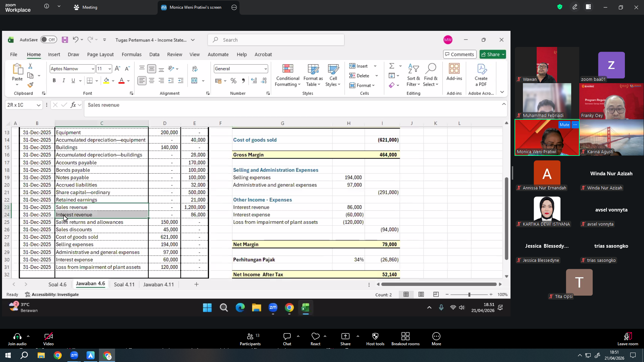This screenshot has width=644, height=362.
Task: Click the Percent Style icon
Action: 233,81
